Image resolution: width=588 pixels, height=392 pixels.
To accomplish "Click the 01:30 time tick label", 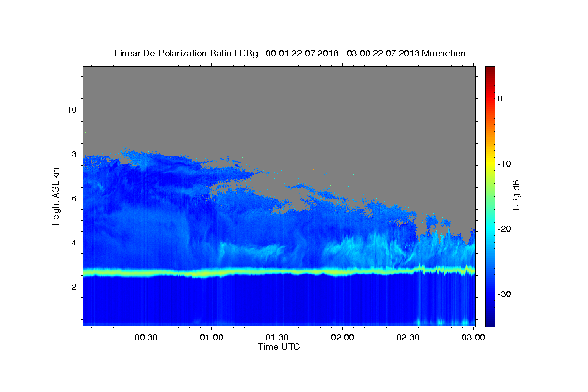I will point(277,337).
